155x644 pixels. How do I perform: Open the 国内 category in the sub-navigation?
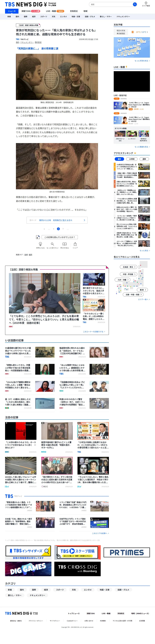click(18, 16)
